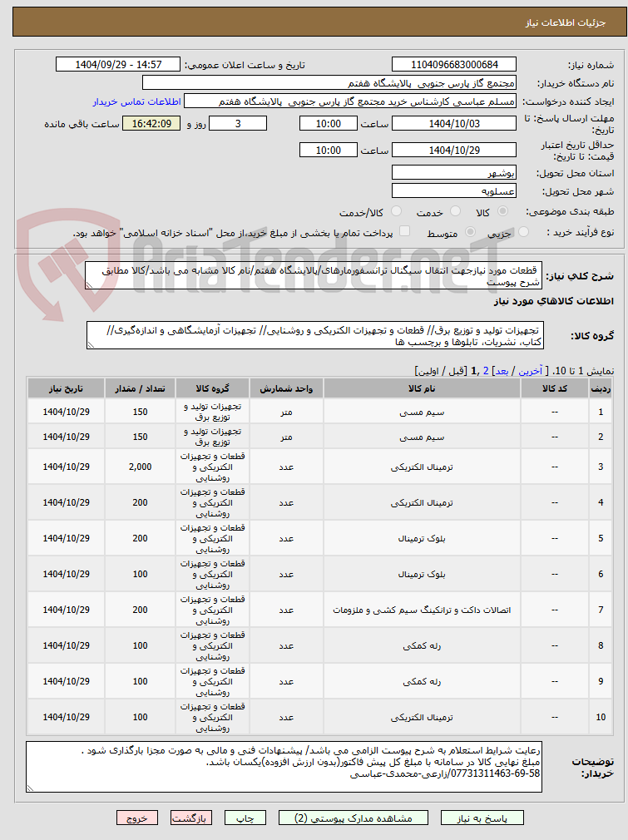This screenshot has height=840, width=628.
Task: Click the quantity 2,000 cell
Action: (140, 467)
